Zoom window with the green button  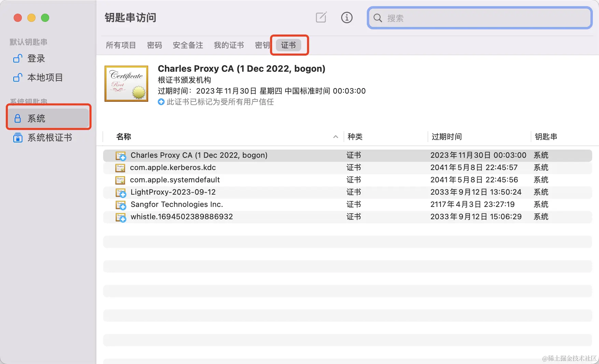tap(45, 18)
